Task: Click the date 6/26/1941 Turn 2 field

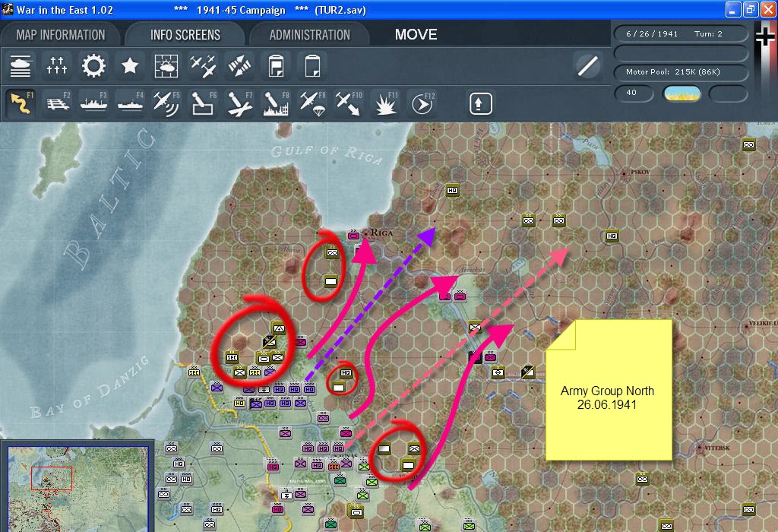Action: coord(681,33)
